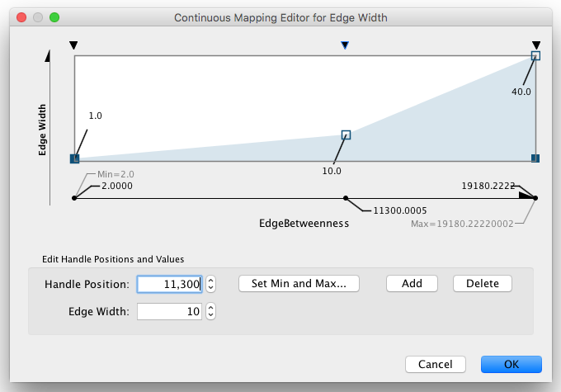Click the black top-right triangle handle
The image size is (561, 392).
point(536,46)
